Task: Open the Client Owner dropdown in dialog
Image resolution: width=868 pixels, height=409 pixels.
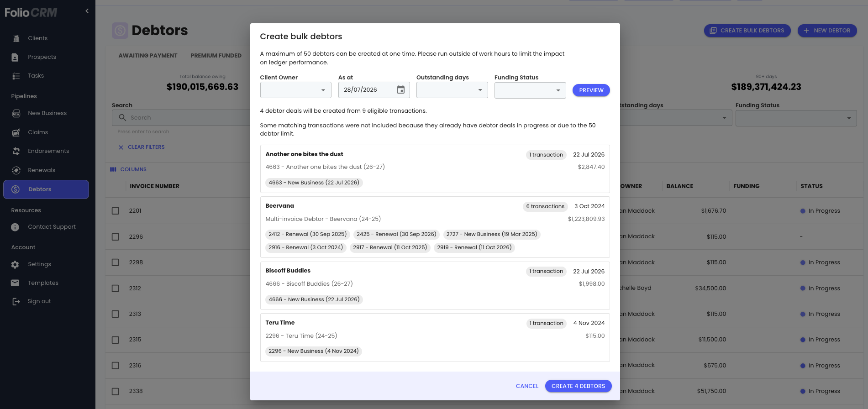Action: pos(296,90)
